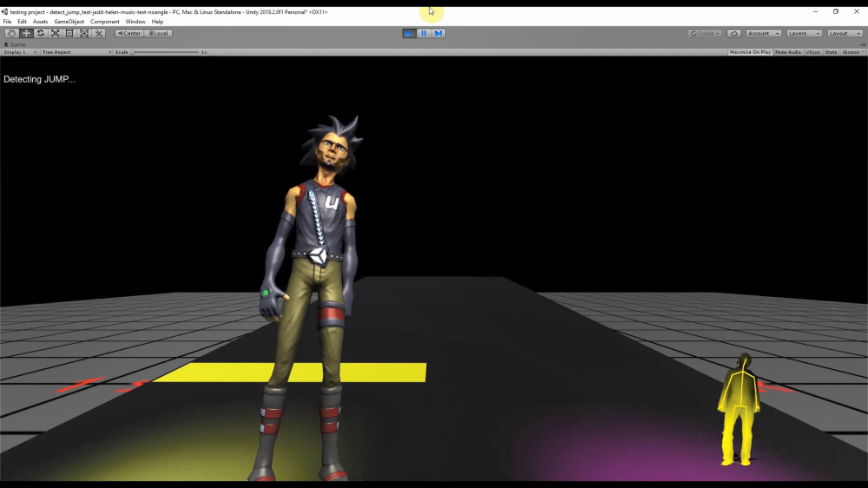Open the Display 1 dropdown
Image resolution: width=868 pixels, height=488 pixels.
click(19, 52)
